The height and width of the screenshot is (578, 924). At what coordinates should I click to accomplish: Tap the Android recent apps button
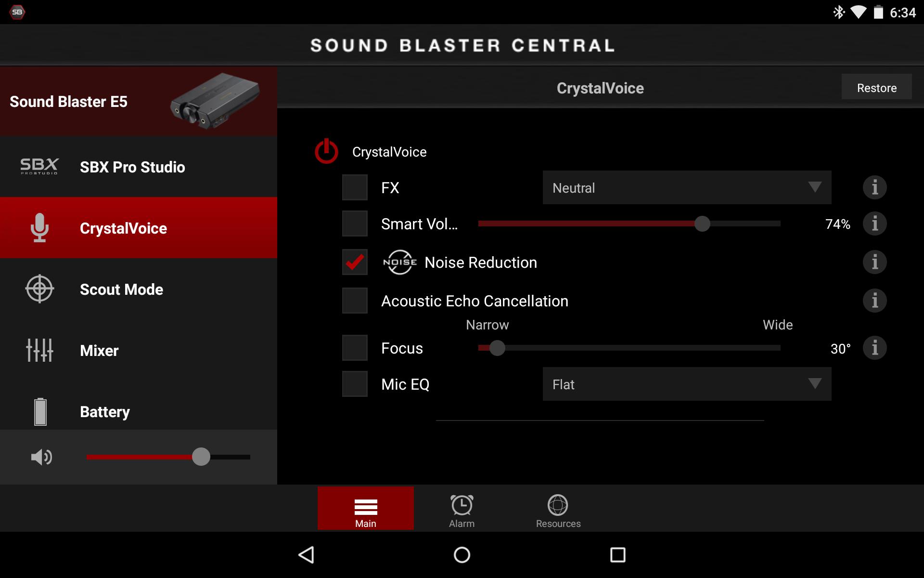(x=617, y=555)
